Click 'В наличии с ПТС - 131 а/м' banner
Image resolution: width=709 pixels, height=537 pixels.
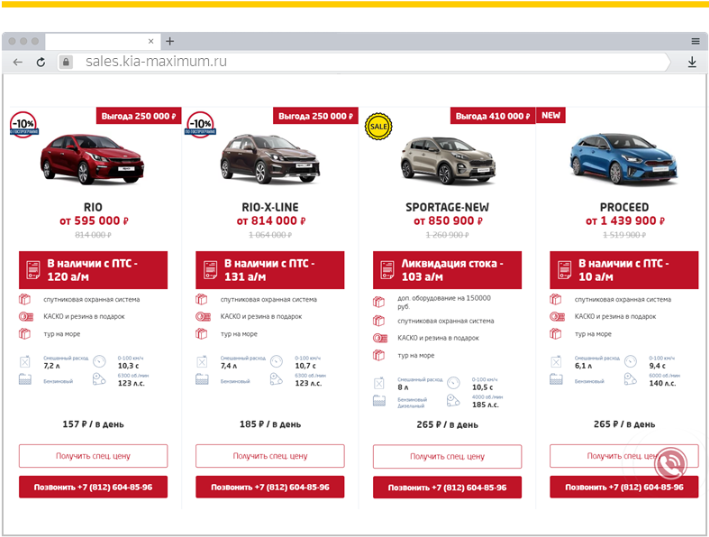coord(270,270)
